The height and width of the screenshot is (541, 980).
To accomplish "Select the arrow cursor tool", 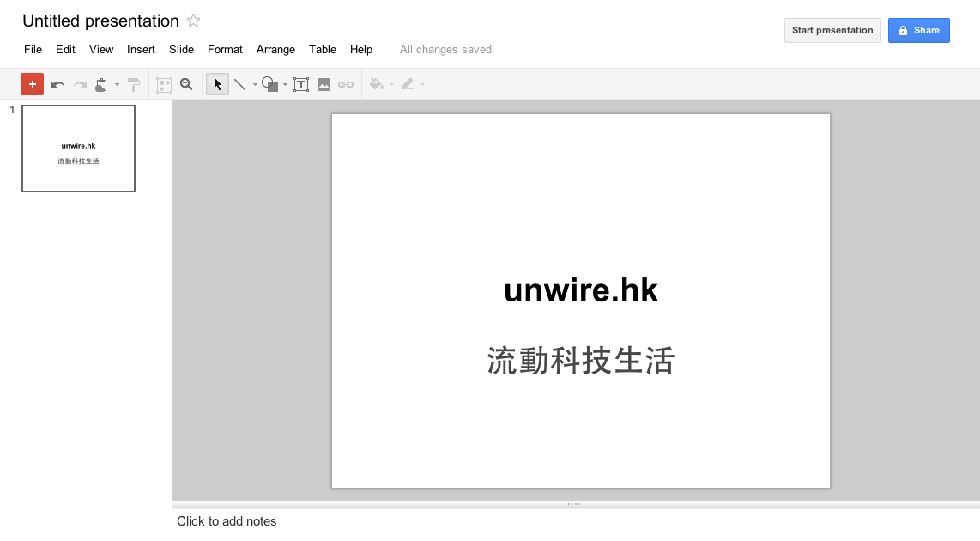I will [217, 84].
